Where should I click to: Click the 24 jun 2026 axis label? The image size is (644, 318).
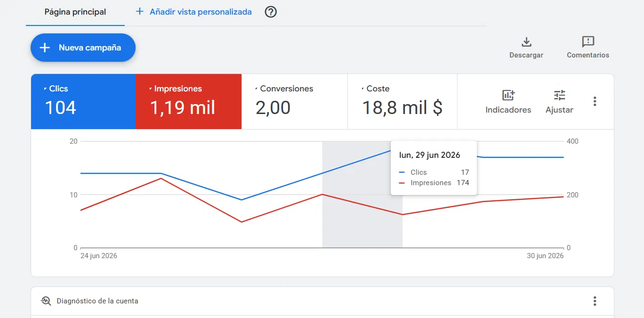99,256
